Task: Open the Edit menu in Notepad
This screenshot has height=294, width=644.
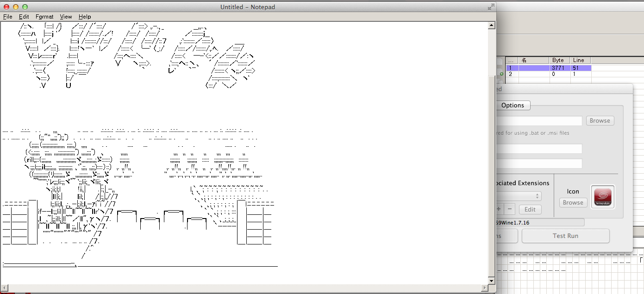Action: pyautogui.click(x=24, y=17)
